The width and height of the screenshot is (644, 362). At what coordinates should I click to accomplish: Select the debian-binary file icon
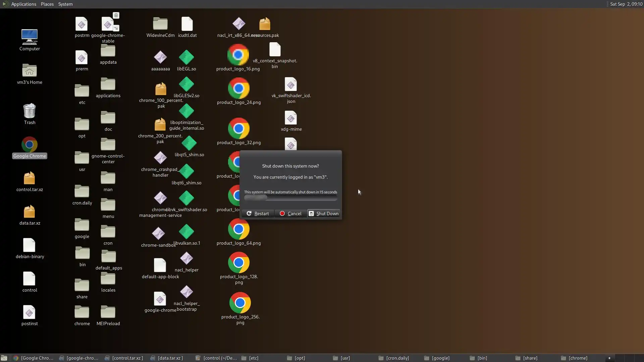(x=30, y=246)
